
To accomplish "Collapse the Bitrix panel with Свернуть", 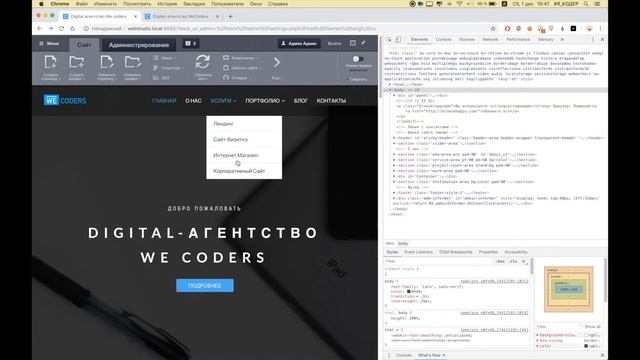I will point(357,79).
